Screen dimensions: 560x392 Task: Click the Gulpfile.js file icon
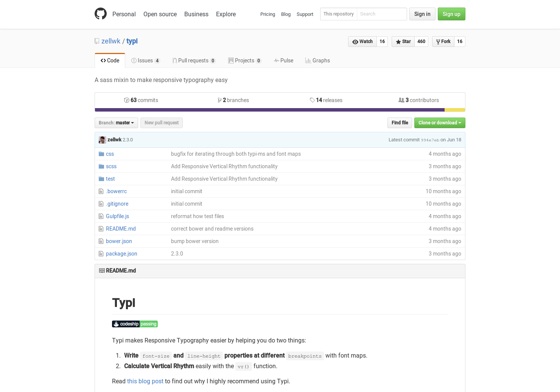click(x=101, y=216)
